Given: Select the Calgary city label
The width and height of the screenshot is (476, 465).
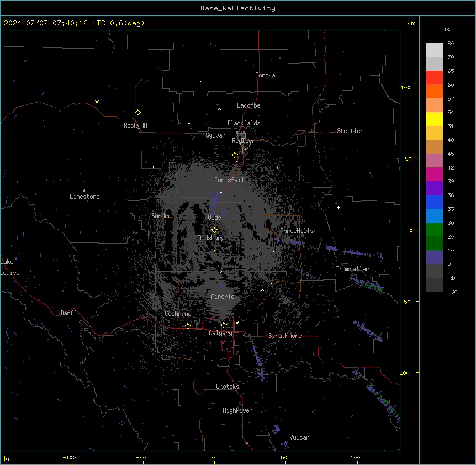Looking at the screenshot, I should point(221,333).
